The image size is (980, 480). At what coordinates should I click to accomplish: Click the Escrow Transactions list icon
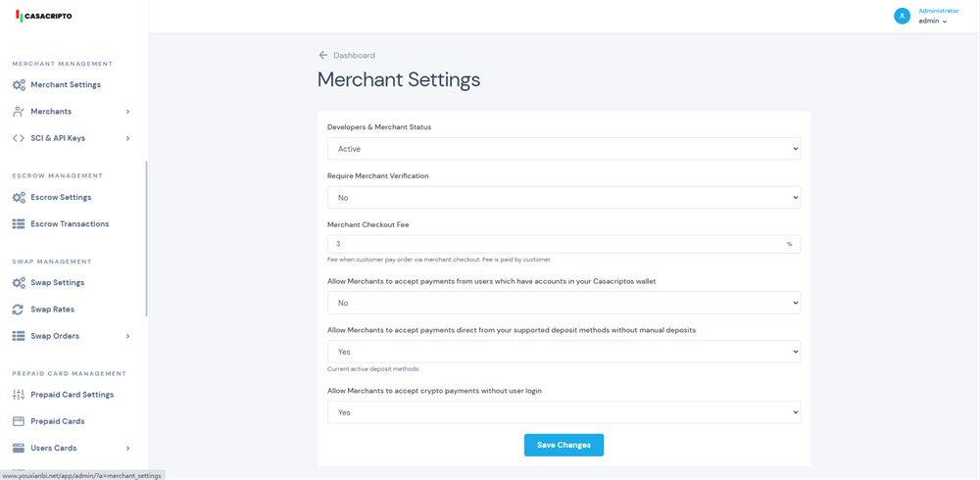pyautogui.click(x=19, y=224)
